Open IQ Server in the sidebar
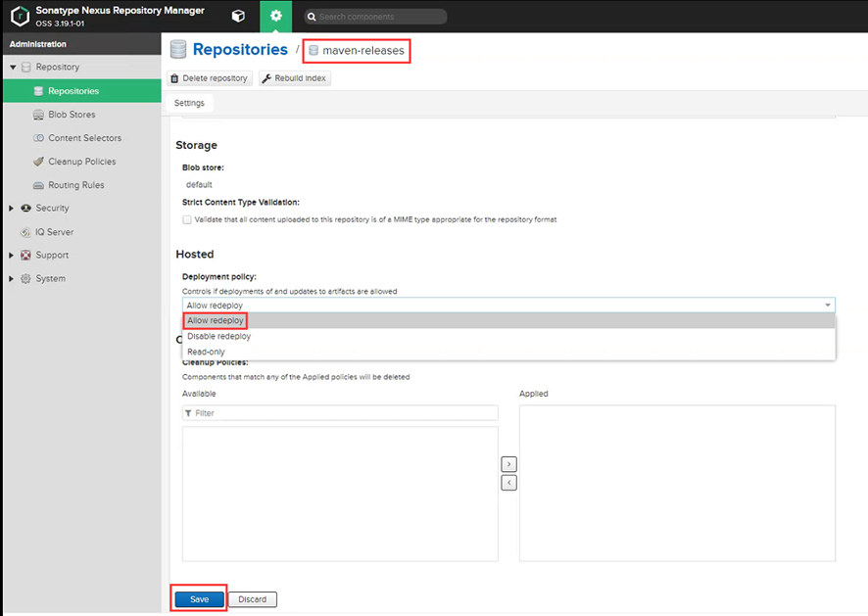Screen dimensions: 868x616 click(x=82, y=232)
